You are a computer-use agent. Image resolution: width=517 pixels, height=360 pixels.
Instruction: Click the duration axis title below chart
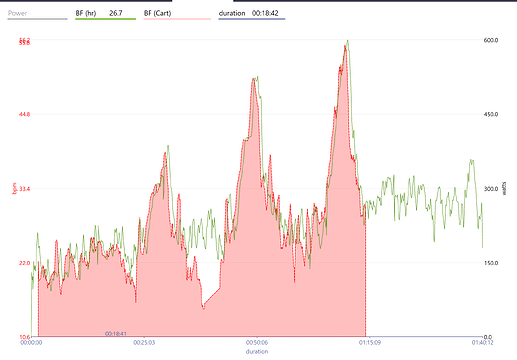click(257, 352)
